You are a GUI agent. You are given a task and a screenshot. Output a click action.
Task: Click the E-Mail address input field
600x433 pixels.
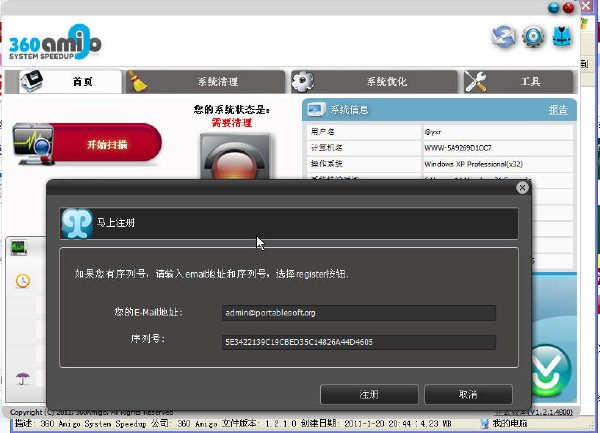[x=359, y=313]
